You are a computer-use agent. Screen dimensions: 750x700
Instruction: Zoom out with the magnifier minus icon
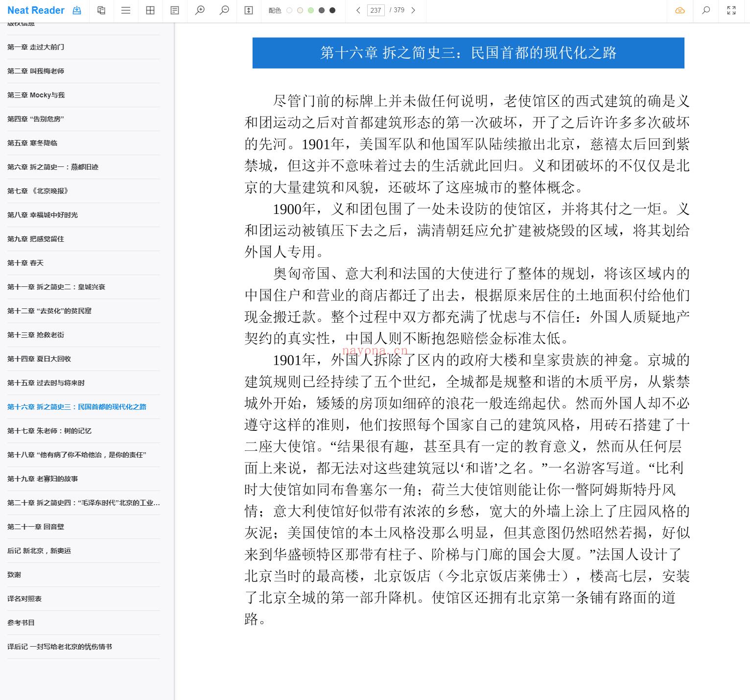click(x=224, y=10)
